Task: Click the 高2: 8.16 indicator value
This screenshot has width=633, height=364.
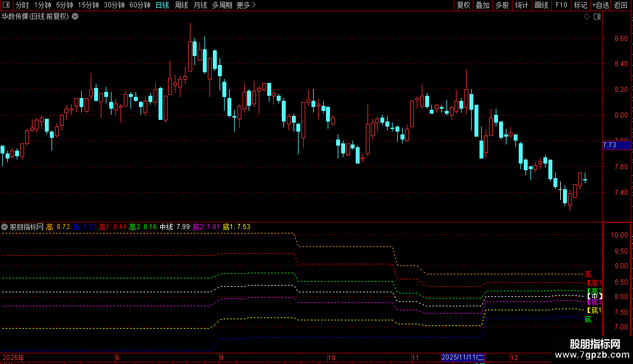Action: (143, 227)
